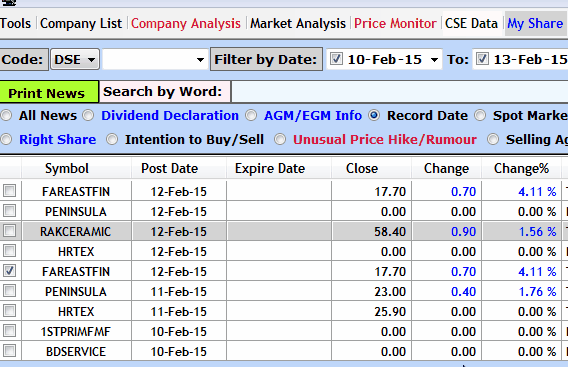Viewport: 568px width, 367px height.
Task: Choose Unusual Price Hike/Rumour radio option
Action: pyautogui.click(x=280, y=139)
